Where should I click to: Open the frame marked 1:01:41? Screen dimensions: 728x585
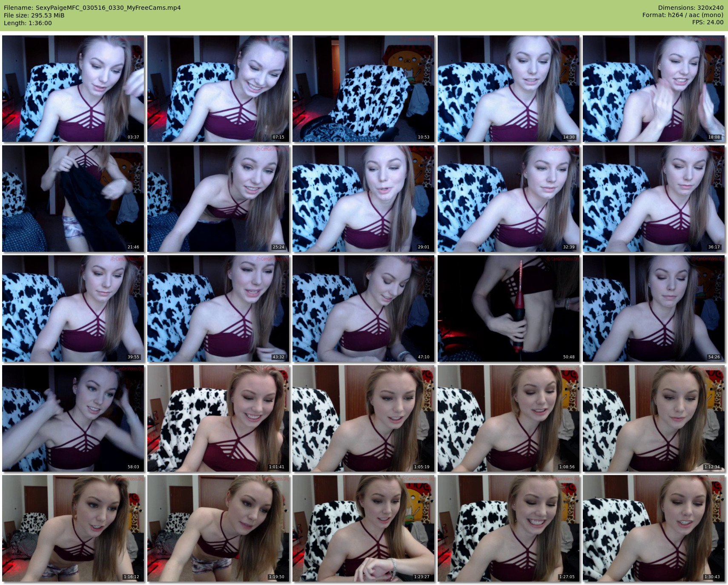(218, 418)
